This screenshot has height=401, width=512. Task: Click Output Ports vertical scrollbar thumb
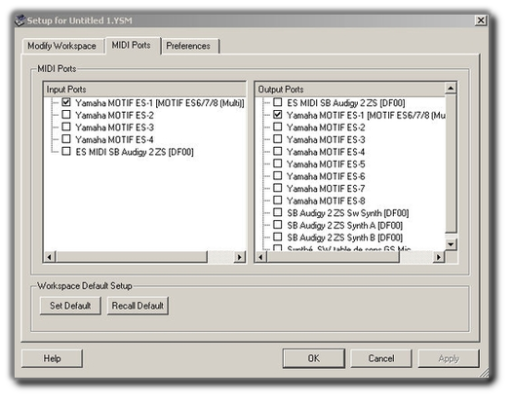click(450, 163)
